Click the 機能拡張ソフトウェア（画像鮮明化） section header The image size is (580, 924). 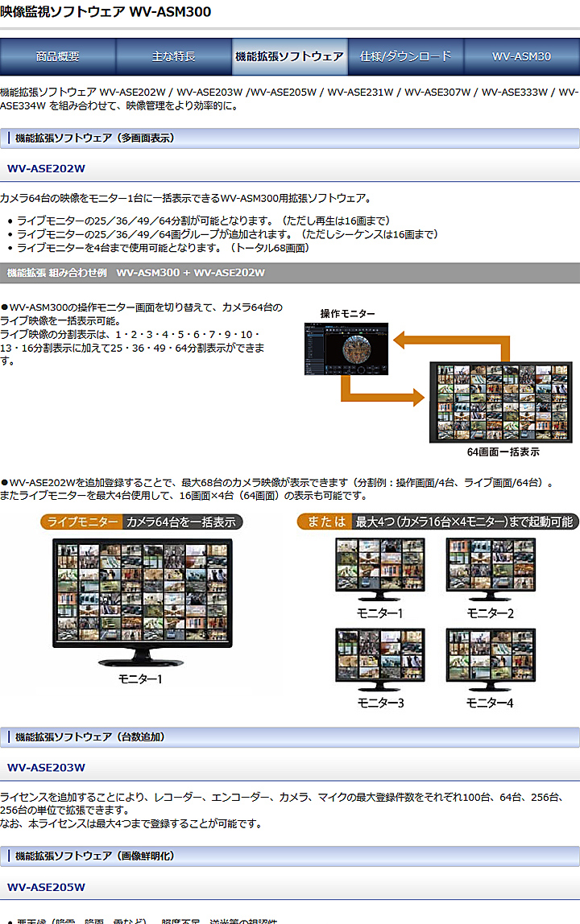coord(290,856)
